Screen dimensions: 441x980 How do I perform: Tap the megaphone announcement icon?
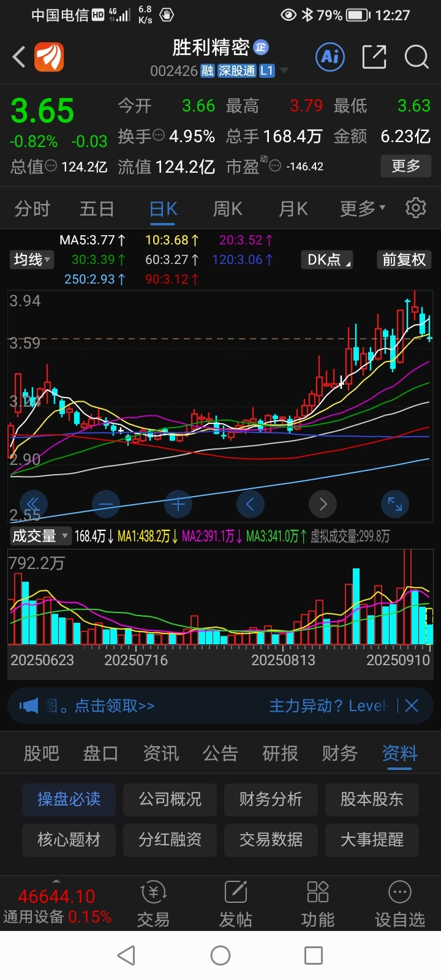(29, 706)
